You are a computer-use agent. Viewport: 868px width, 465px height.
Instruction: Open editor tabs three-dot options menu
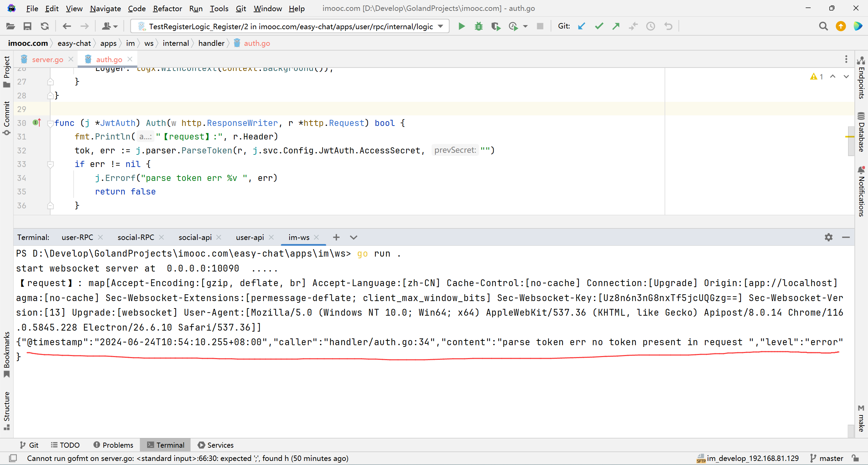point(846,59)
